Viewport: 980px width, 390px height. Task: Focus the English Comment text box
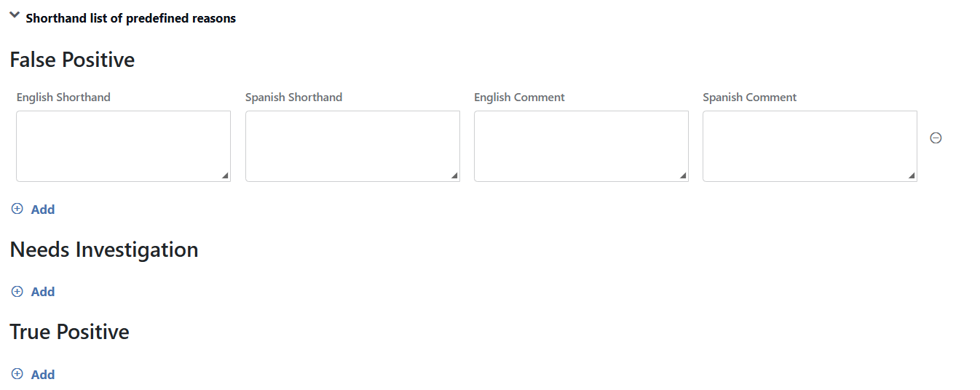[581, 146]
